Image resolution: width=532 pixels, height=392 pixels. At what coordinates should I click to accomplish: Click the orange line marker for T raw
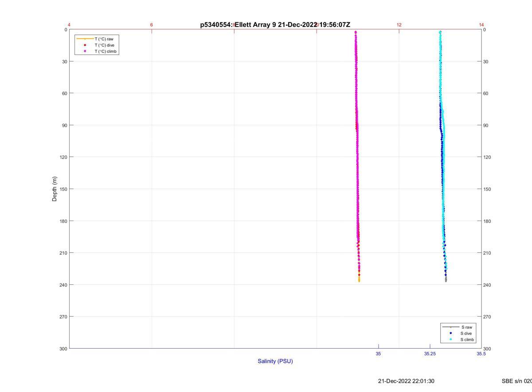pyautogui.click(x=85, y=39)
